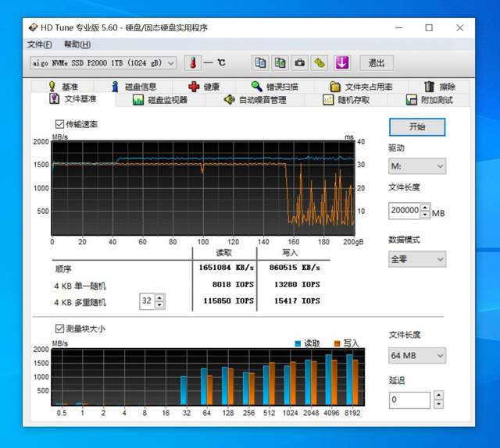
Task: Increase the 延迟 delay stepper
Action: 439,396
